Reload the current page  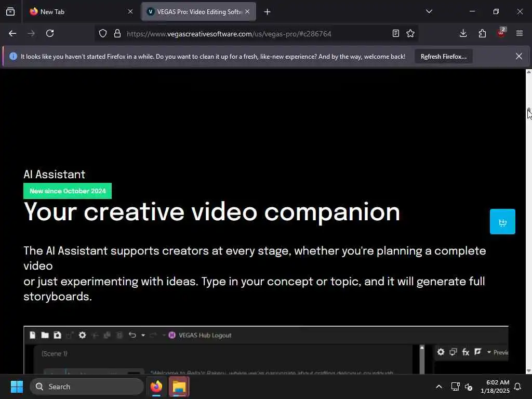pos(50,33)
